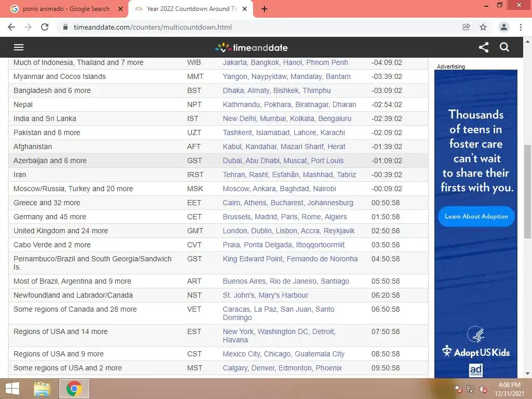532x399 pixels.
Task: Click the Action Center flag tray icon
Action: (458, 389)
